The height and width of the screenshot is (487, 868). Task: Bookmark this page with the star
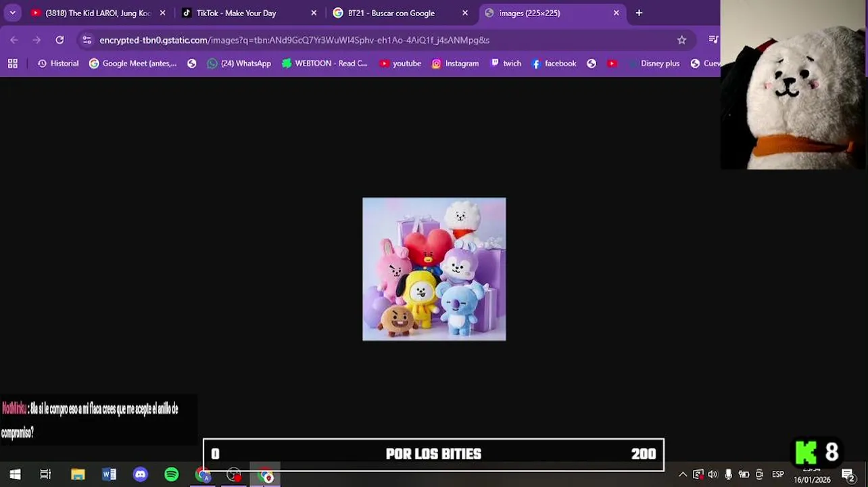tap(681, 40)
